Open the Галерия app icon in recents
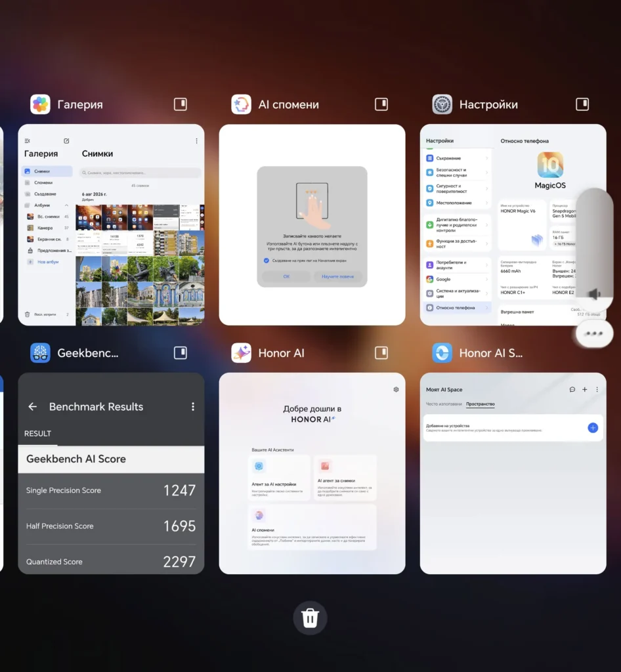 coord(40,104)
